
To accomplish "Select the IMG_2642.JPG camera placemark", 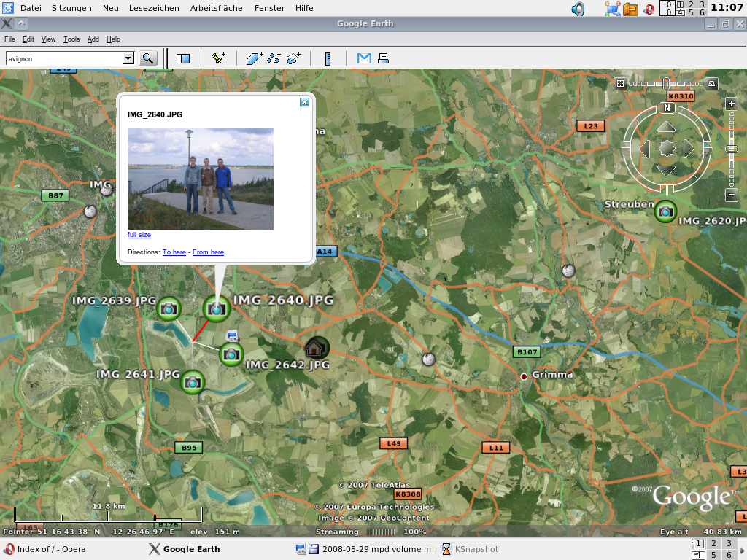I will [x=231, y=354].
